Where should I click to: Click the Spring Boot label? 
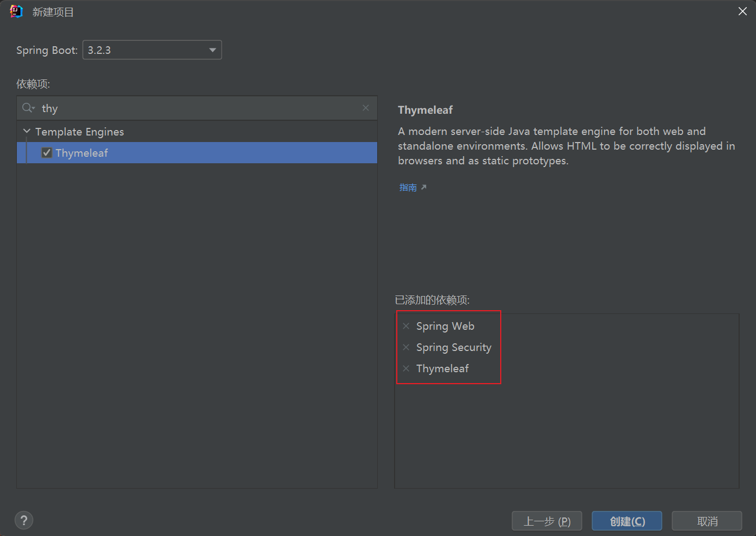pos(47,50)
